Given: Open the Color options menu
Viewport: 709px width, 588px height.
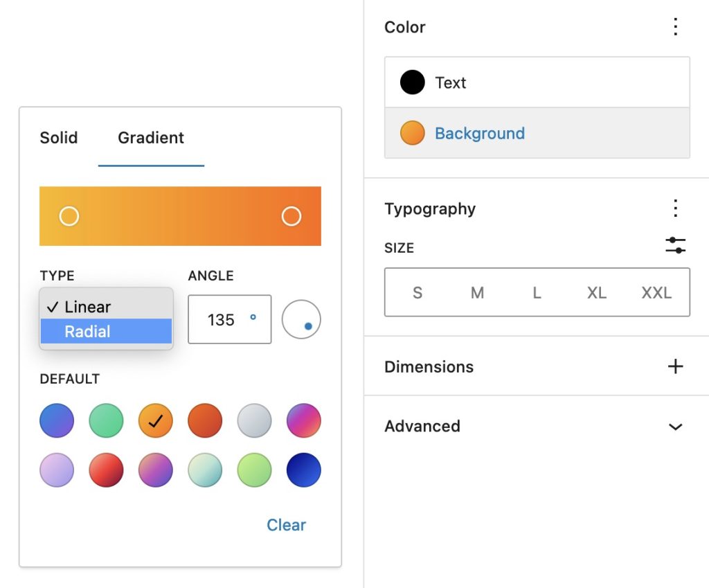Looking at the screenshot, I should click(x=675, y=26).
